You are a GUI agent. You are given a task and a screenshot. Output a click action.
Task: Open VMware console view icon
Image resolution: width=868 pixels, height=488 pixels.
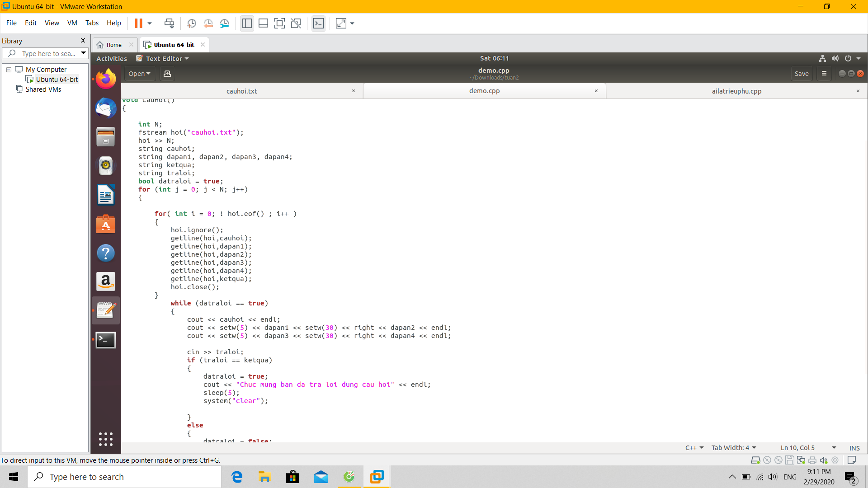tap(318, 23)
